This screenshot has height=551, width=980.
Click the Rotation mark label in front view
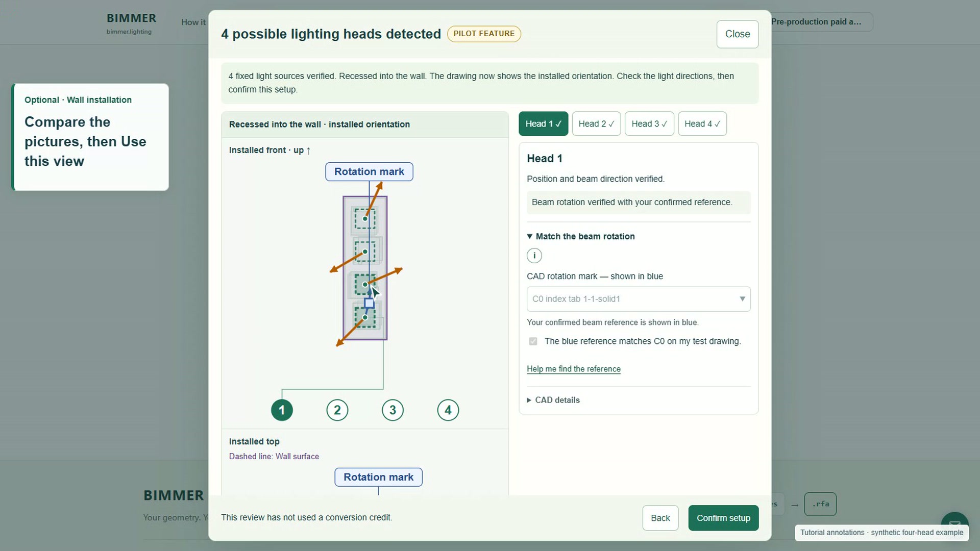(x=369, y=172)
